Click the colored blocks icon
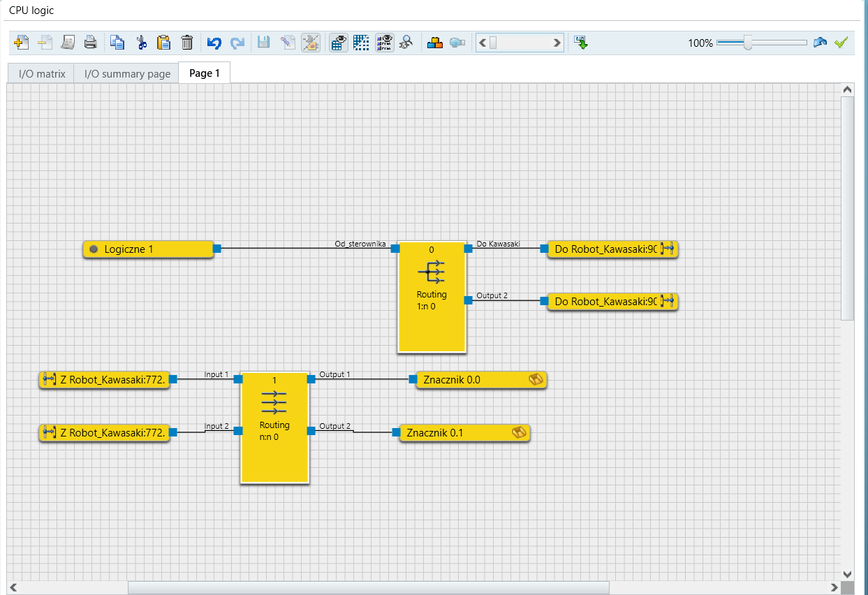This screenshot has height=595, width=868. [x=435, y=43]
